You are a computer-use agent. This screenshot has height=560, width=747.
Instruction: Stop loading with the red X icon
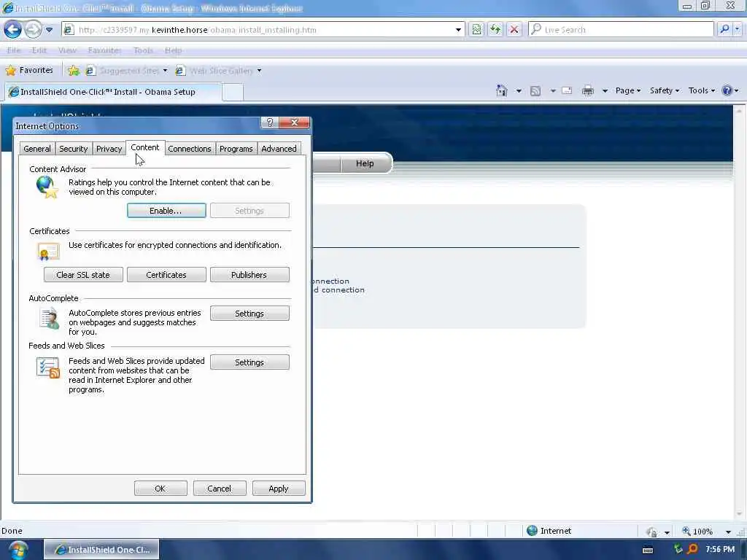[x=514, y=29]
